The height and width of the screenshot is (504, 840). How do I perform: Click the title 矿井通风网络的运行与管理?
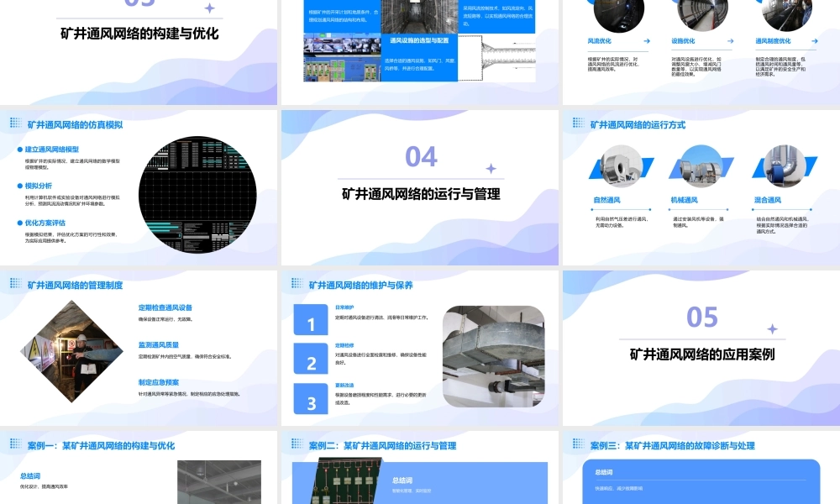(x=421, y=194)
